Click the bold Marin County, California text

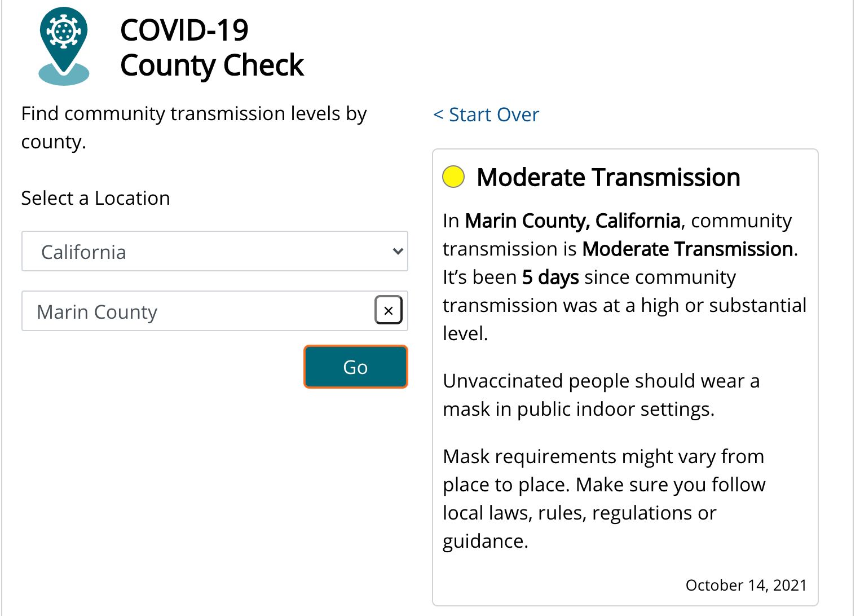pyautogui.click(x=572, y=221)
